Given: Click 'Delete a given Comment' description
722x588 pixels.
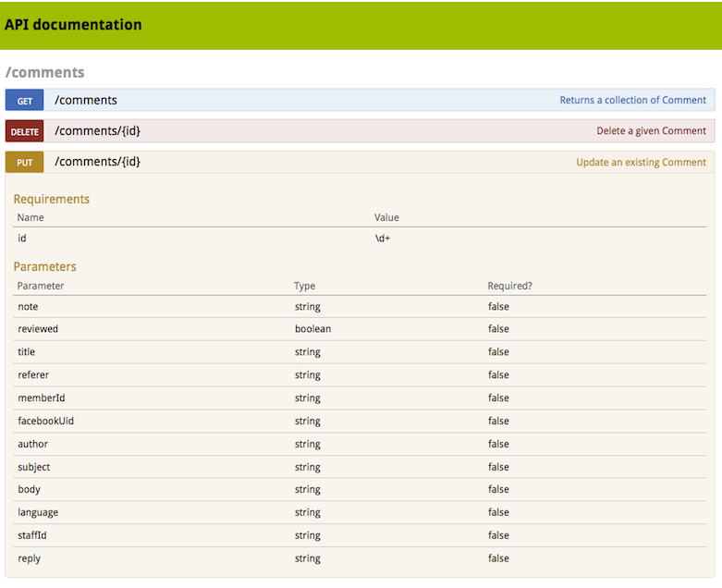Looking at the screenshot, I should [651, 130].
